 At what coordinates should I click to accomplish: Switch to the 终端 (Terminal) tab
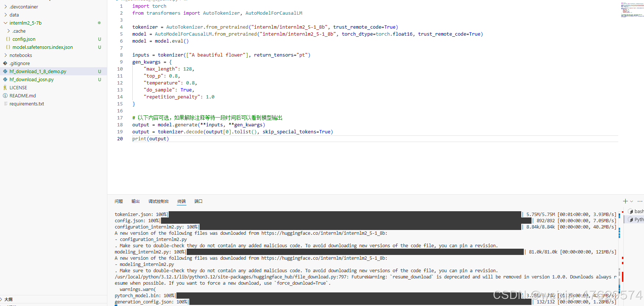pyautogui.click(x=182, y=201)
